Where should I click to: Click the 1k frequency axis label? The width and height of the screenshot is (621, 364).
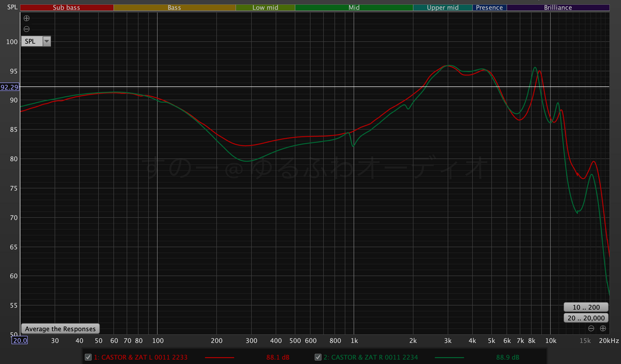point(354,341)
